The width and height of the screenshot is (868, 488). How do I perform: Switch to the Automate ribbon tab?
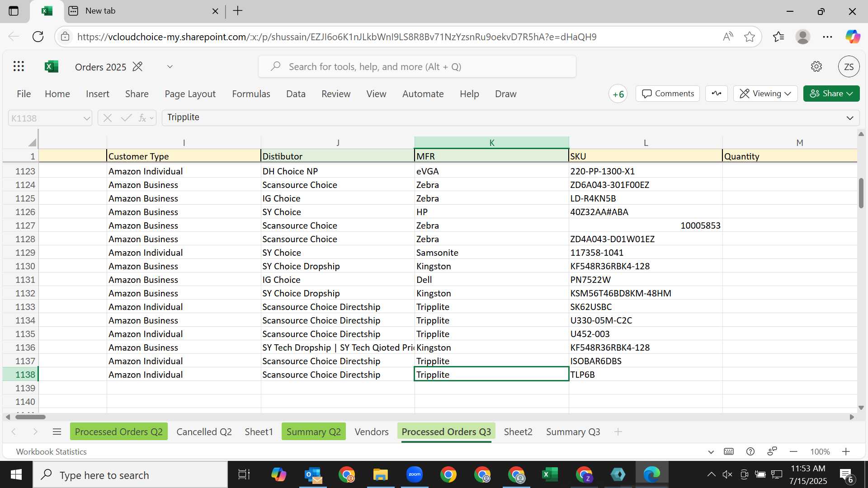coord(423,94)
